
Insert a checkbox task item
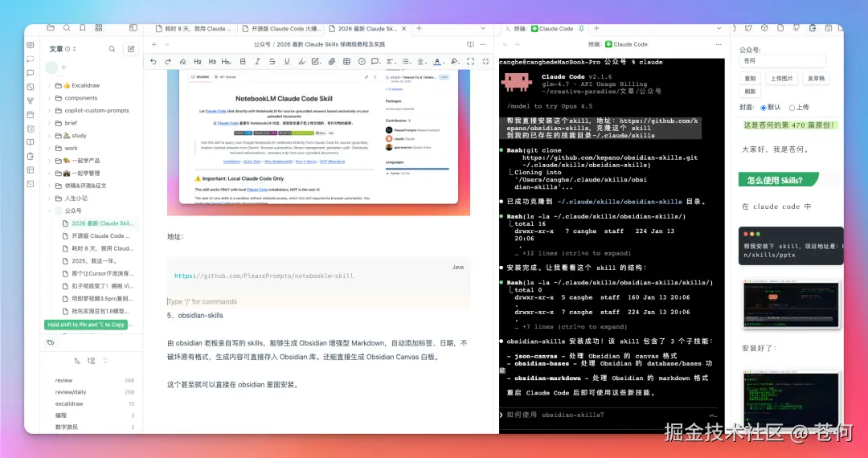tap(362, 61)
